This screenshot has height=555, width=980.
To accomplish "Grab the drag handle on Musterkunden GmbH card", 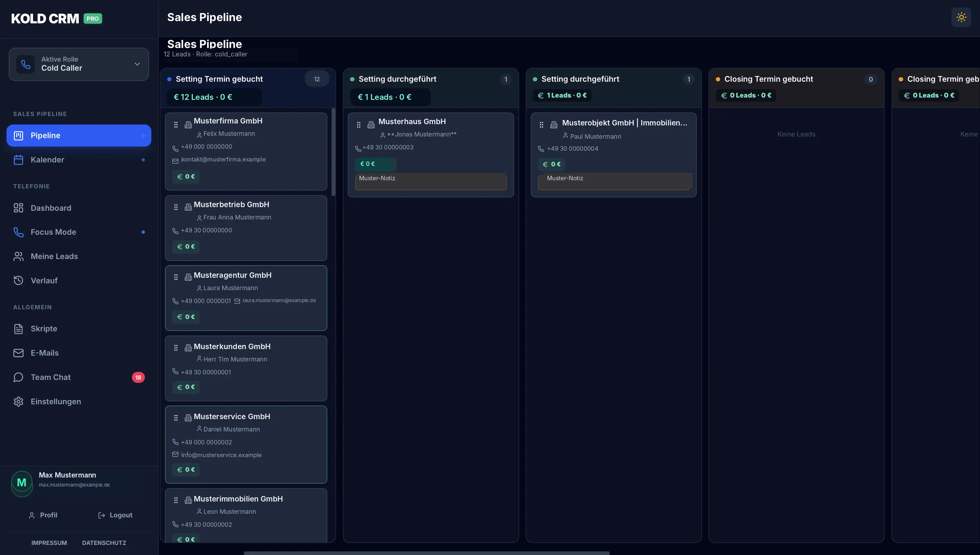I will tap(176, 348).
